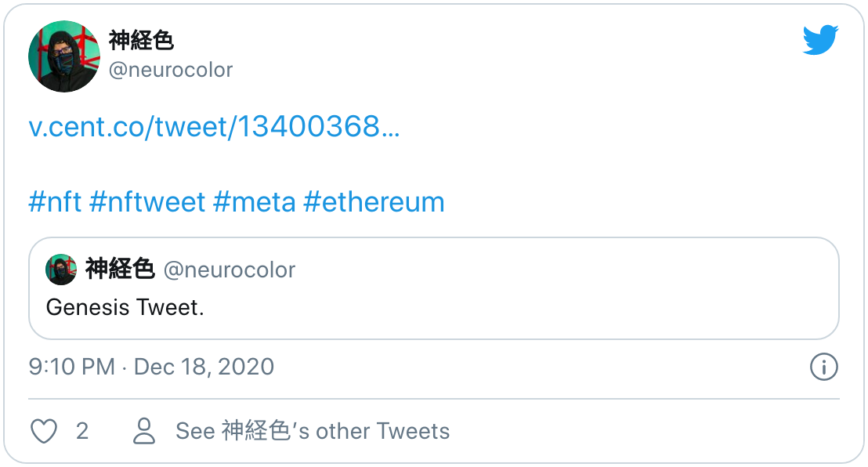
Task: Open the tweet info circle icon
Action: pyautogui.click(x=823, y=367)
